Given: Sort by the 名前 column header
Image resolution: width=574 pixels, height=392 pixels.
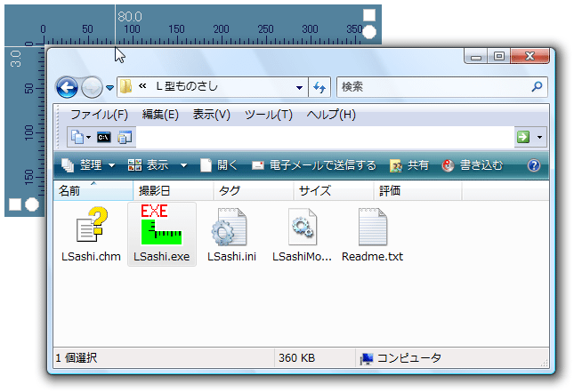Looking at the screenshot, I should coord(93,190).
